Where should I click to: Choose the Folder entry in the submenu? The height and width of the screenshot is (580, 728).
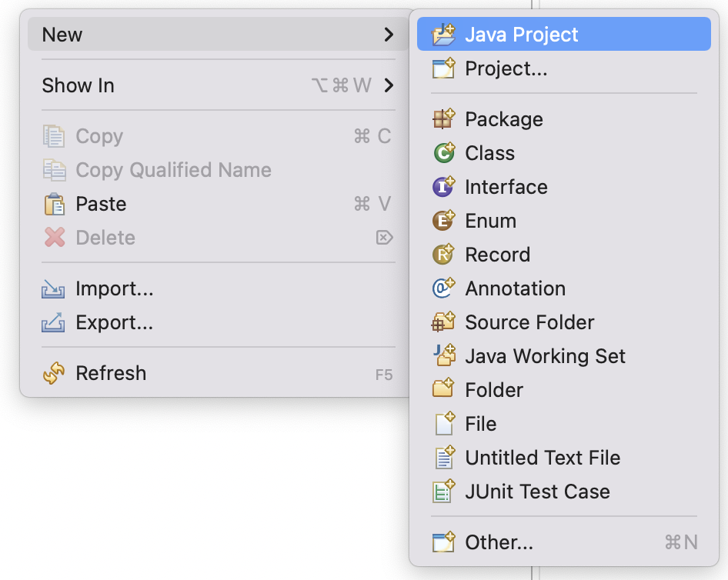(x=563, y=390)
